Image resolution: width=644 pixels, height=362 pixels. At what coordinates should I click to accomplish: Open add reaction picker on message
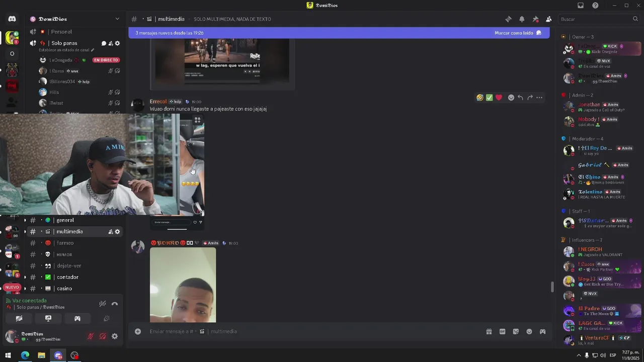coord(511,98)
